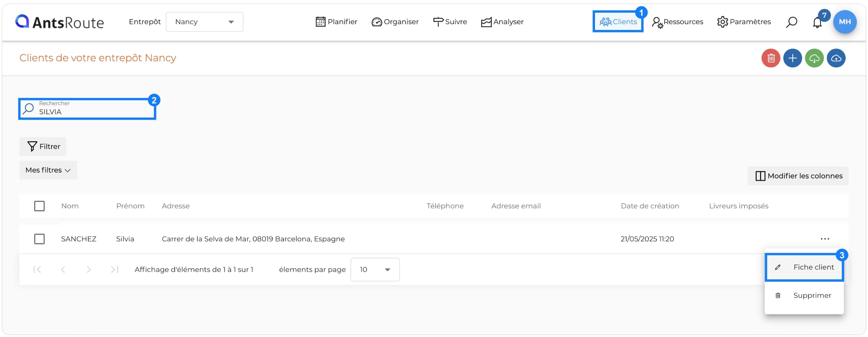Open the Organiser menu
868x337 pixels.
[395, 22]
